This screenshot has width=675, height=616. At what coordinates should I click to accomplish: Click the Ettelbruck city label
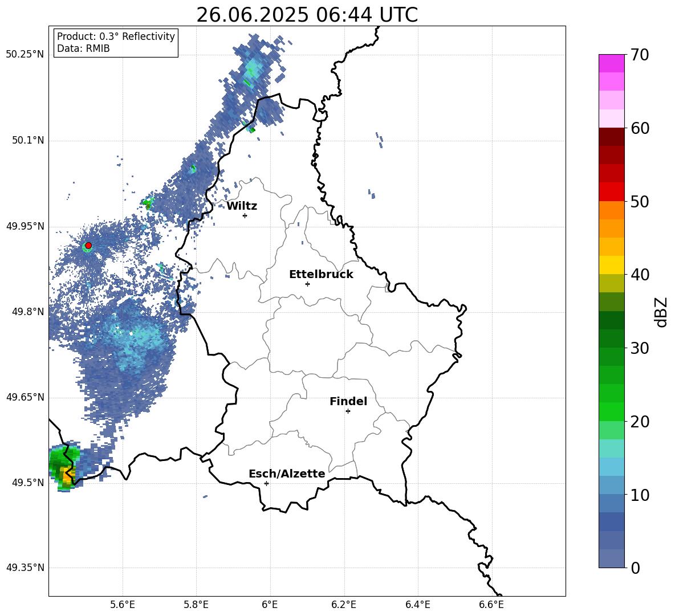[x=321, y=275]
